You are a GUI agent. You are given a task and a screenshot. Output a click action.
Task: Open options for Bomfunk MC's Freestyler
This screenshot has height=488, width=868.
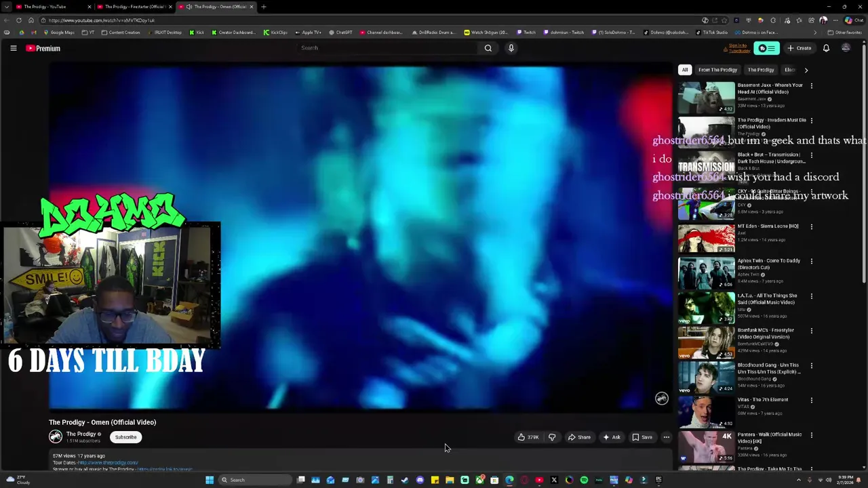click(x=811, y=331)
